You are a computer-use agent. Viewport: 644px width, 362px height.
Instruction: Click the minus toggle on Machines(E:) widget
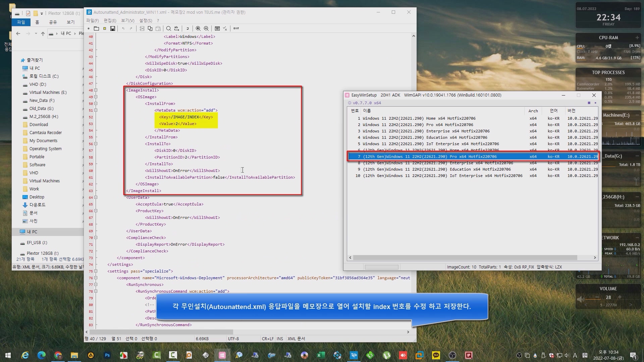pyautogui.click(x=637, y=115)
